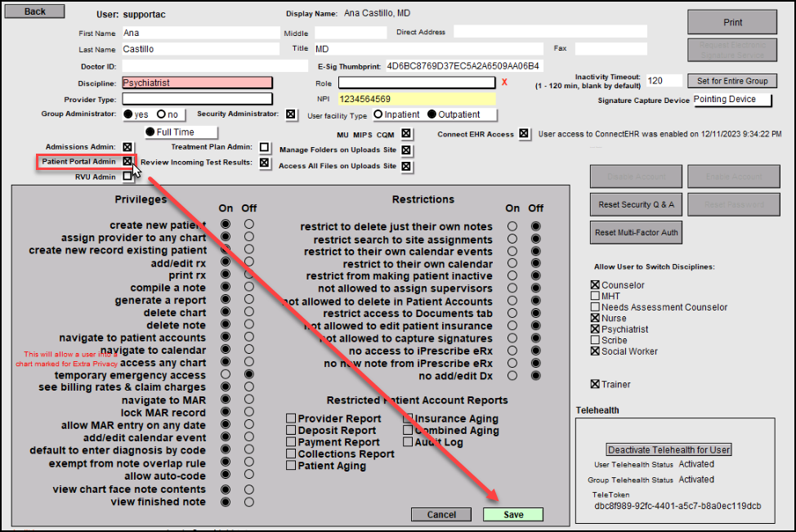Image resolution: width=796 pixels, height=532 pixels.
Task: Enable the Provider Report restriction
Action: click(x=291, y=418)
